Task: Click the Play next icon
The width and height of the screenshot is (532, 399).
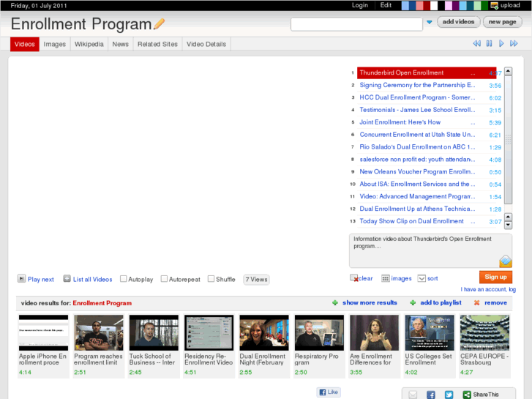Action: coord(22,279)
